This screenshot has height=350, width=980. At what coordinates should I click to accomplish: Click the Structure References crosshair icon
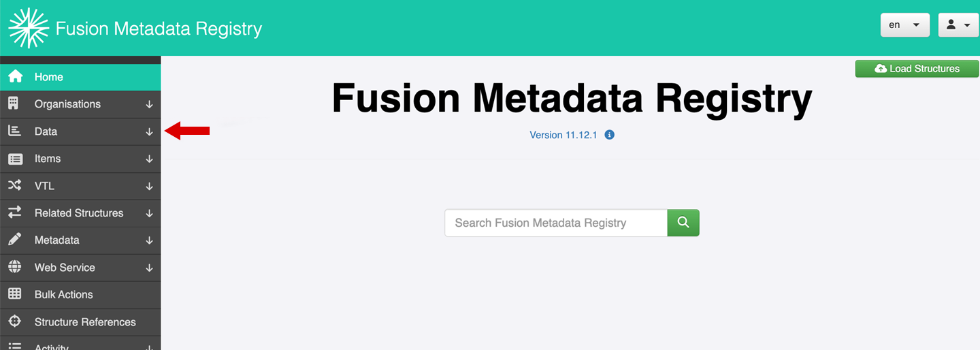point(14,321)
